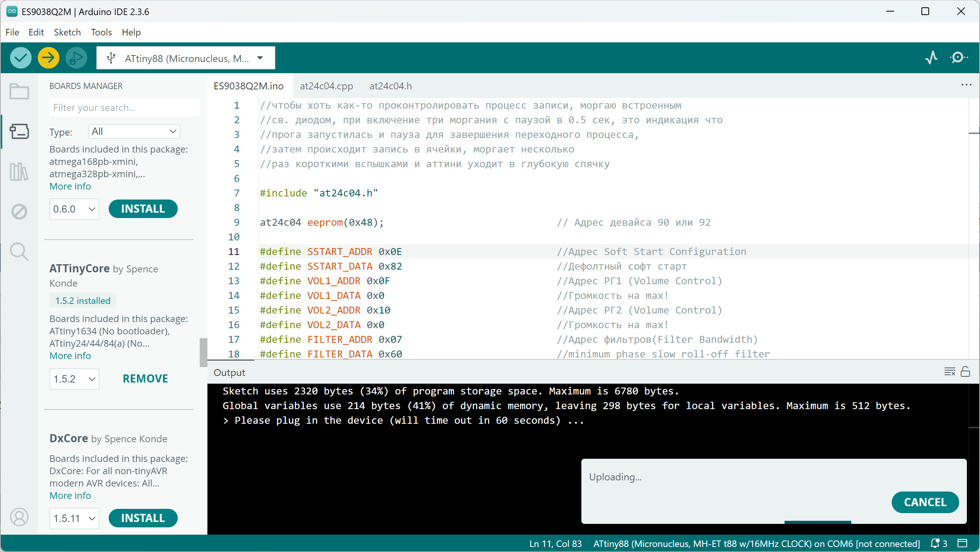Toggle the Boards Manager sidebar icon
Viewport: 980px width, 552px height.
(19, 131)
